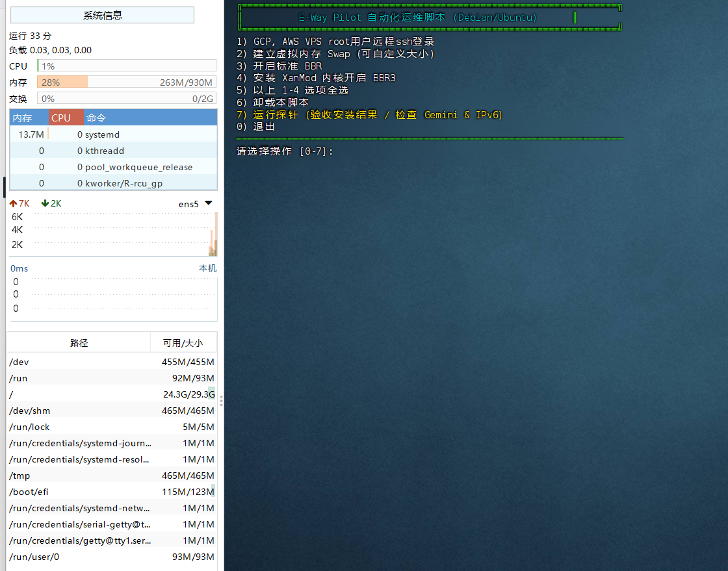Click the 命令 column header
The image size is (728, 571).
click(x=149, y=118)
